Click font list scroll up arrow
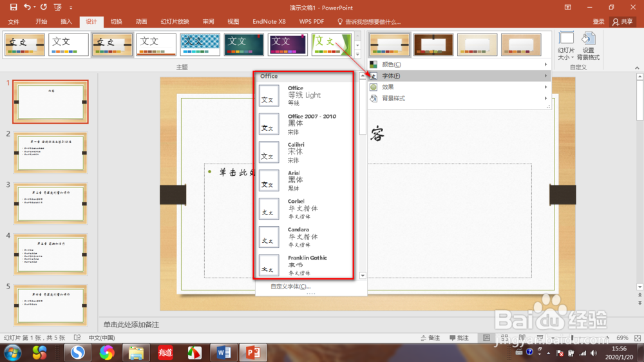The height and width of the screenshot is (362, 644). [363, 76]
